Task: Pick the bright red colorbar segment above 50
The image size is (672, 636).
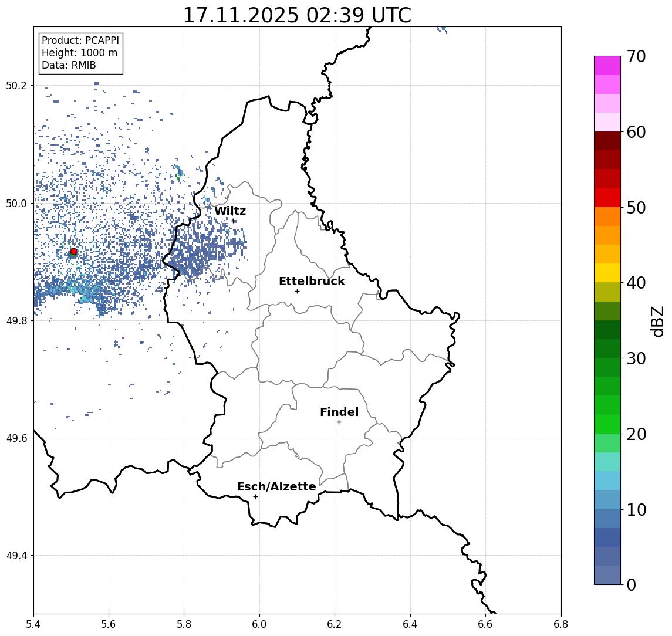Action: tap(607, 198)
